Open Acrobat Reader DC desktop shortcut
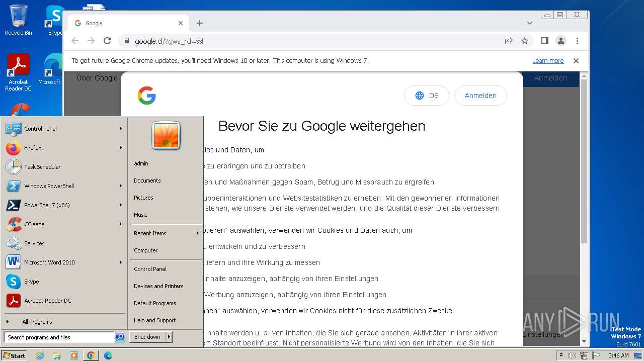This screenshot has height=362, width=644. [x=18, y=73]
